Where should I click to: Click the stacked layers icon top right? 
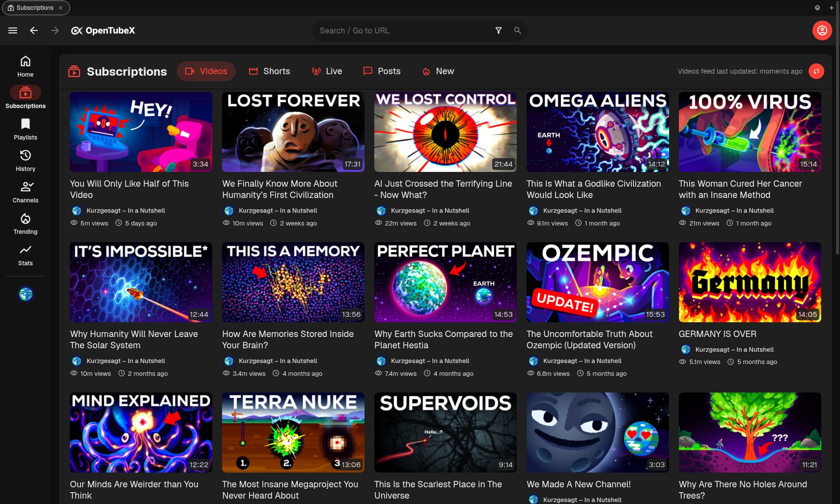point(817,8)
